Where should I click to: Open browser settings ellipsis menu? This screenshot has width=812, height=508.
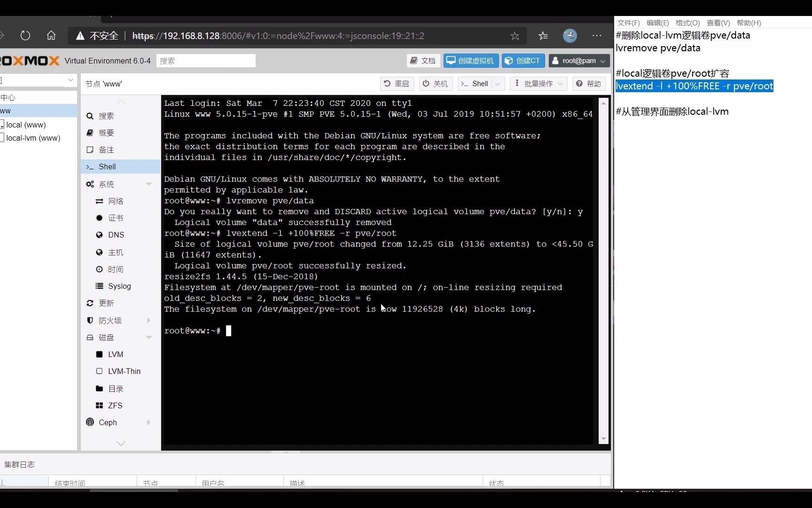pyautogui.click(x=597, y=36)
